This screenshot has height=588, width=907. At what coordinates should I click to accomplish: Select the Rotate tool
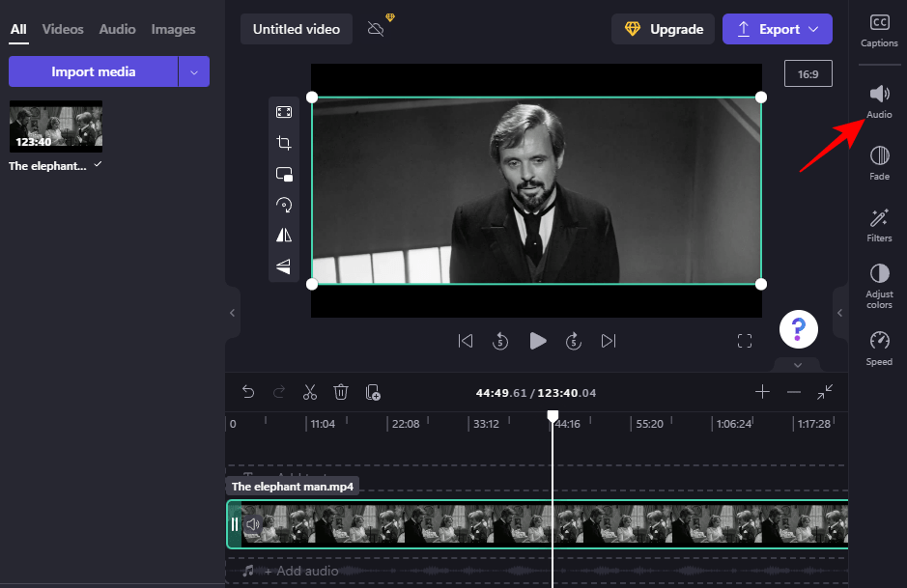pos(283,204)
